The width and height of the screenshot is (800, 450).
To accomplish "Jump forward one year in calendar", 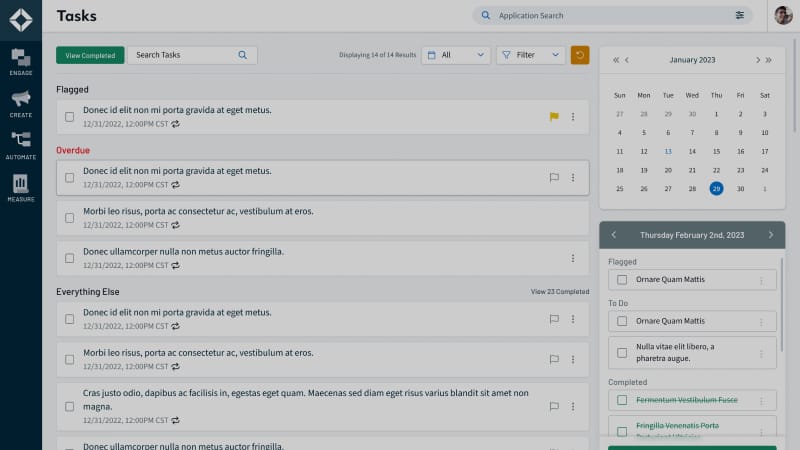I will coord(769,60).
